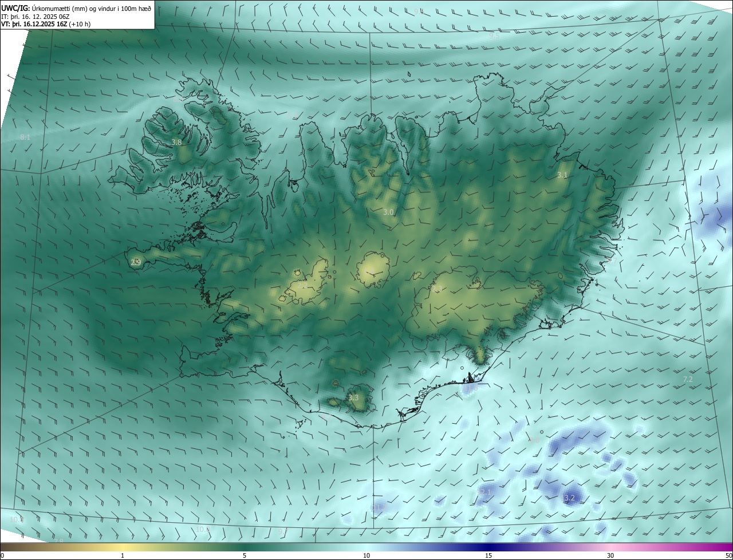Click the 7.2 value over the sea
The width and height of the screenshot is (733, 560).
pyautogui.click(x=688, y=380)
